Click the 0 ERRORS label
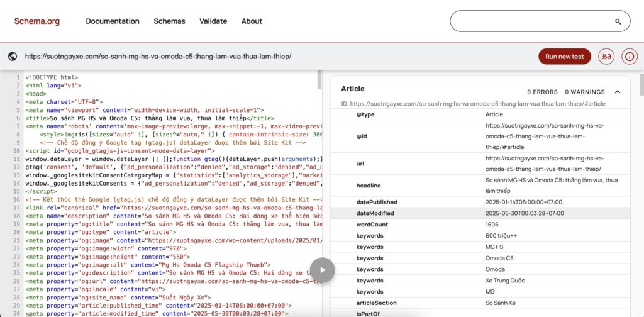 (543, 92)
